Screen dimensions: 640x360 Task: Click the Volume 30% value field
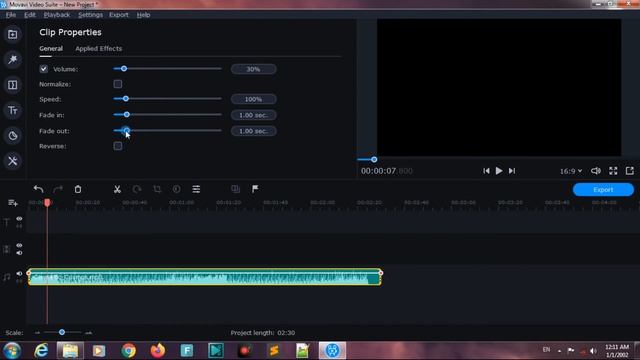click(x=253, y=69)
